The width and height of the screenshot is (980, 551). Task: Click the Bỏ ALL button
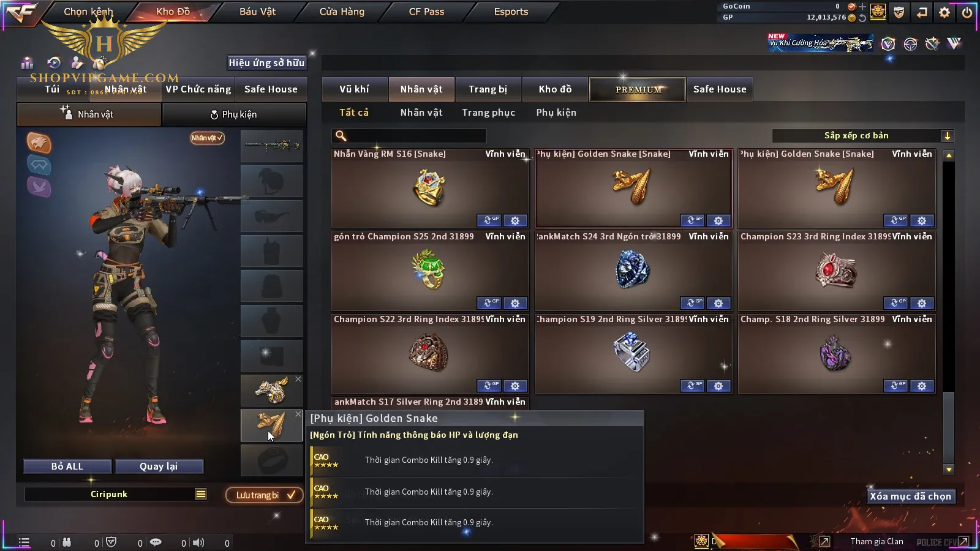click(x=67, y=467)
